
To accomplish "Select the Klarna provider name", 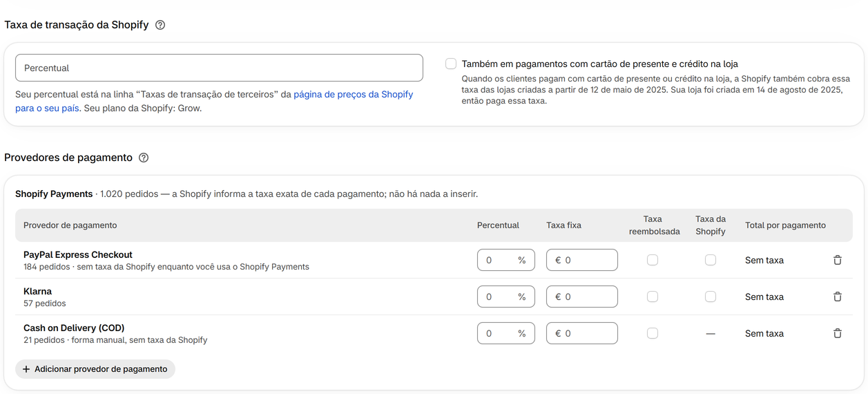I will tap(37, 291).
